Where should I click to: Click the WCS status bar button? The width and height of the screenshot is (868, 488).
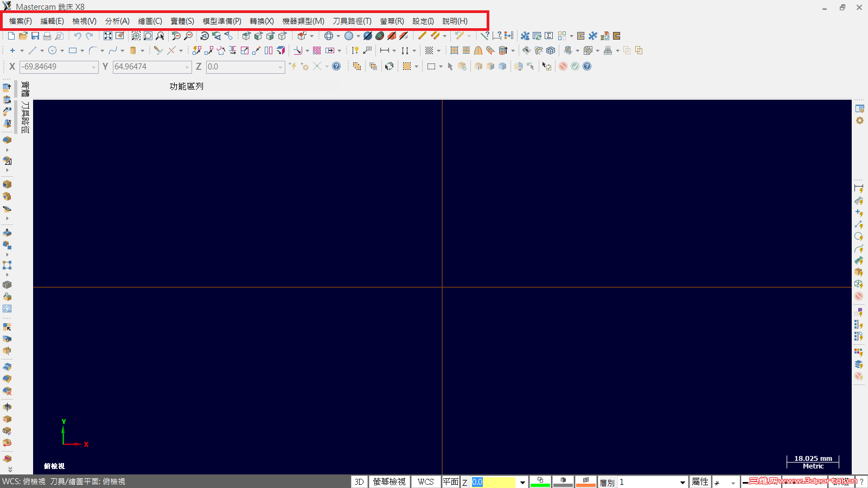point(426,481)
